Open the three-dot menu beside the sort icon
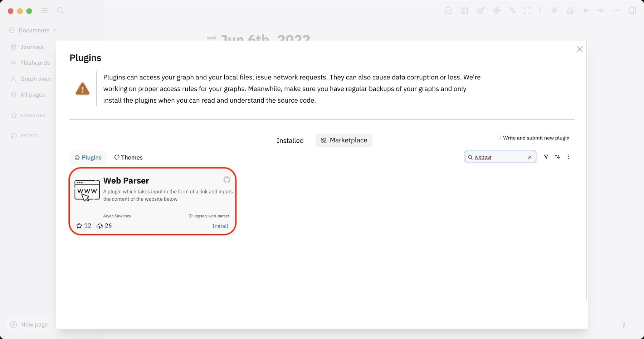The width and height of the screenshot is (644, 339). [568, 157]
